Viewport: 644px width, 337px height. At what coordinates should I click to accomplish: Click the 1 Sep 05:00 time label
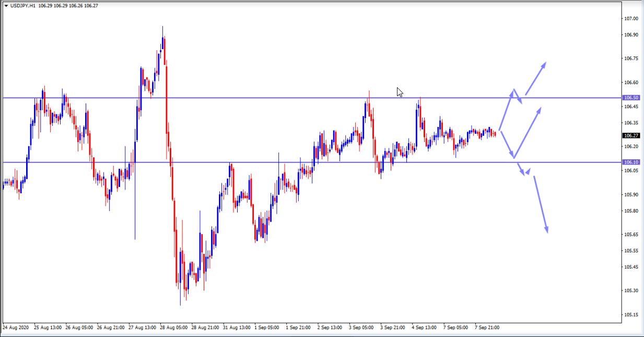[267, 328]
